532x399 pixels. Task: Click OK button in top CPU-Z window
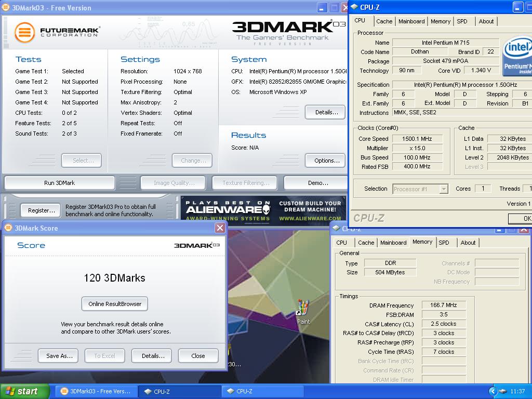coord(520,219)
